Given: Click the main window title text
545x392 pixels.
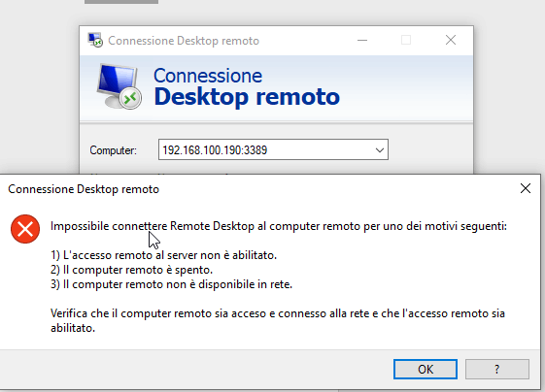Looking at the screenshot, I should tap(184, 41).
